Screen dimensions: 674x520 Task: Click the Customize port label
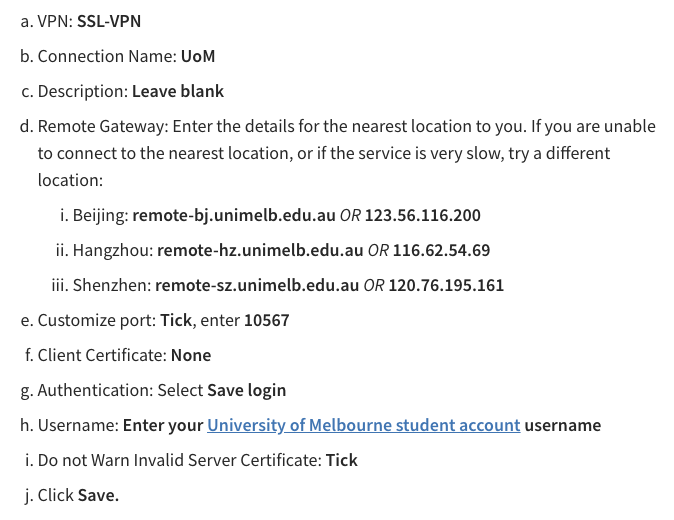[x=97, y=321]
